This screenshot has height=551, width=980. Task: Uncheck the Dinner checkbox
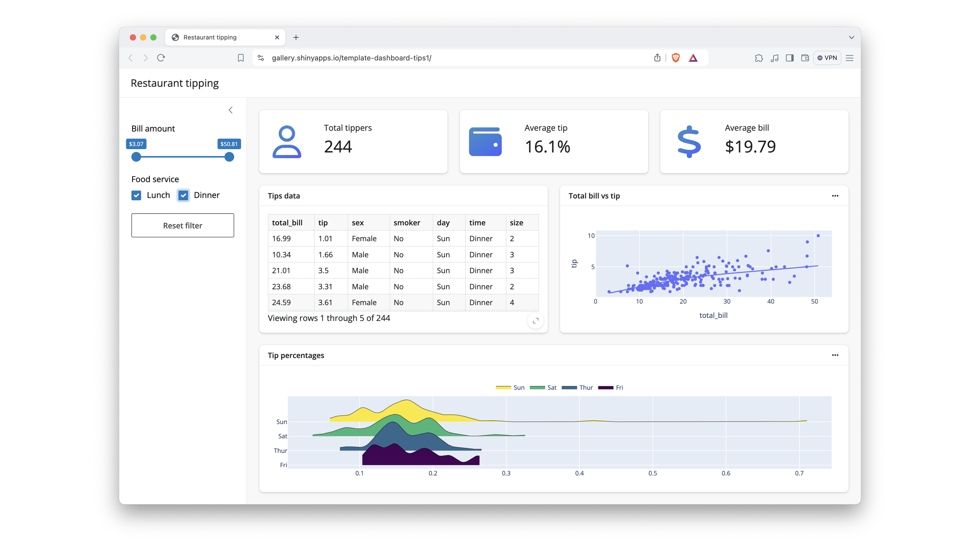click(183, 195)
